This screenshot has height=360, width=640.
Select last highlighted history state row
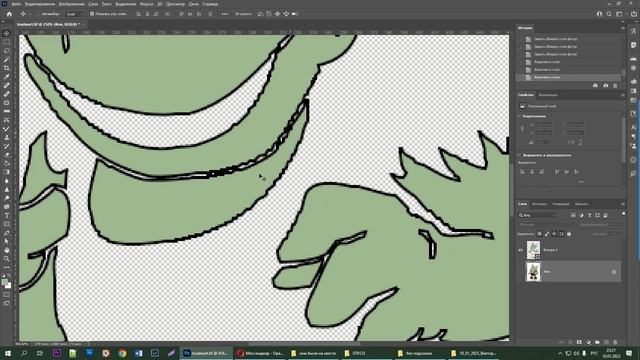click(x=569, y=77)
